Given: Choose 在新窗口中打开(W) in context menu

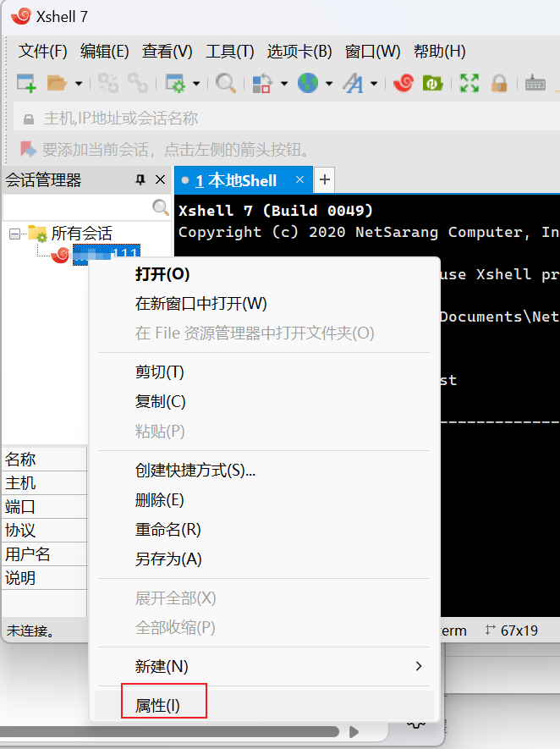Looking at the screenshot, I should tap(265, 304).
